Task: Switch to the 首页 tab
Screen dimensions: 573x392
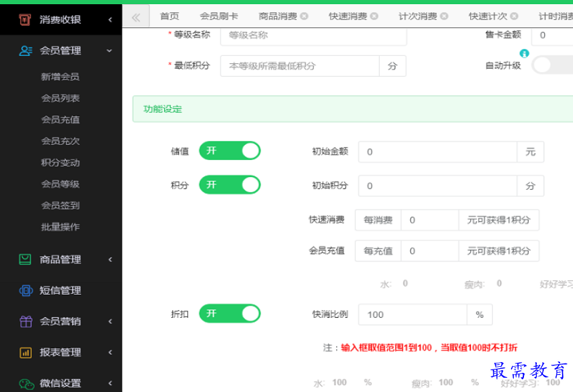Action: pyautogui.click(x=169, y=16)
